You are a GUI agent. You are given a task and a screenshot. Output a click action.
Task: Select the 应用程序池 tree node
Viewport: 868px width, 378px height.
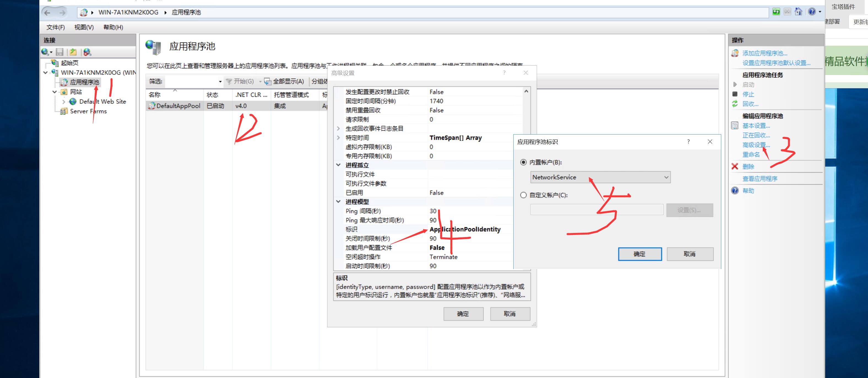[x=84, y=82]
